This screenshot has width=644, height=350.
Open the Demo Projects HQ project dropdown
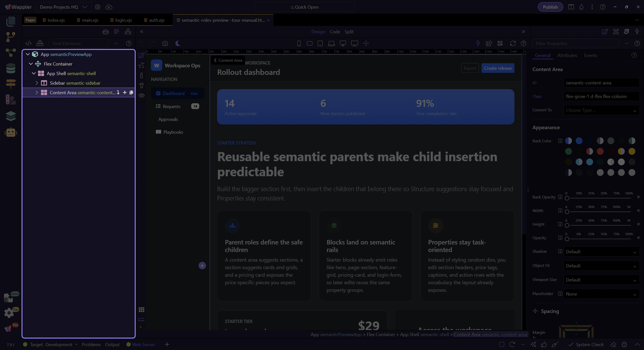[x=63, y=7]
